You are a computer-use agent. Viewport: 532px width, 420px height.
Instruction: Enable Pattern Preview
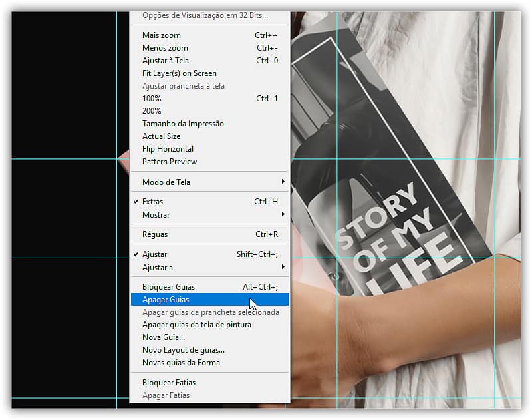pos(209,162)
